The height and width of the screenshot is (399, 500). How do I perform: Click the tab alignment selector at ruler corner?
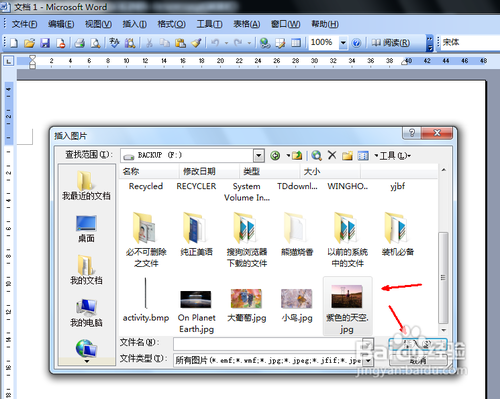[8, 61]
